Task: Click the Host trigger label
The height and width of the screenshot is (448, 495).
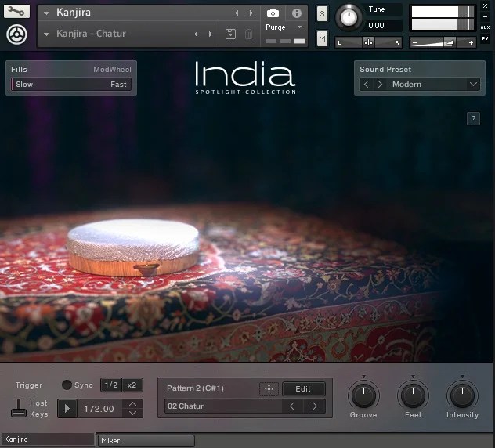Action: 38,403
